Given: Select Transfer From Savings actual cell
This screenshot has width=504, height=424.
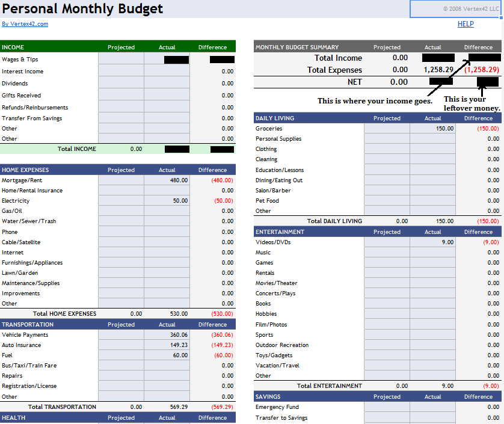Looking at the screenshot, I should (167, 118).
